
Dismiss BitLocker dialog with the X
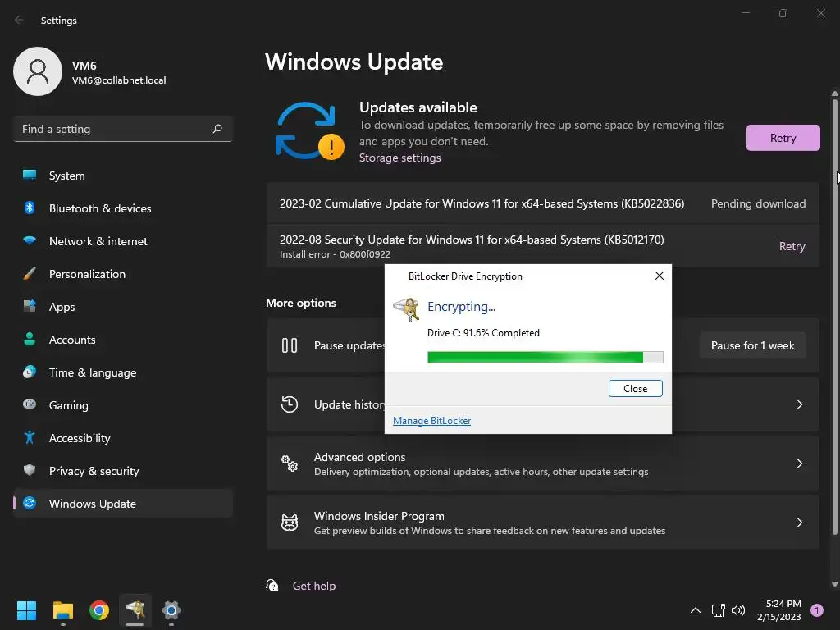(660, 276)
